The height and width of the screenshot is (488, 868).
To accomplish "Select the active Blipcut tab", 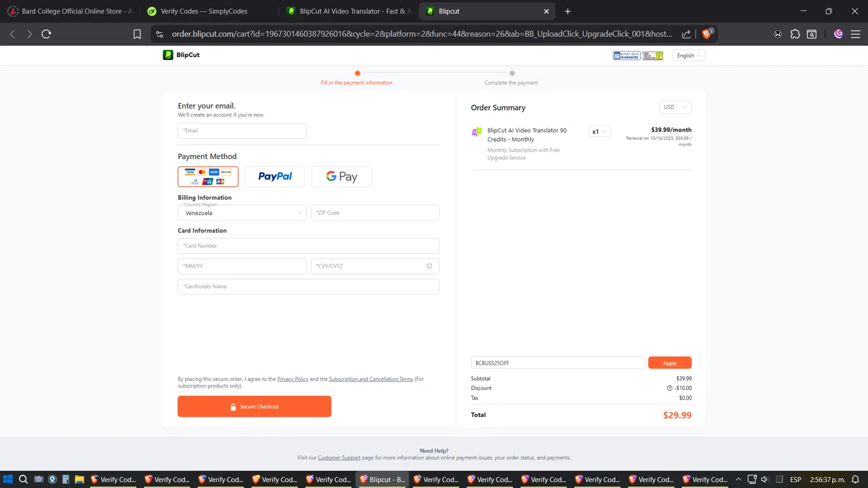I will (487, 11).
